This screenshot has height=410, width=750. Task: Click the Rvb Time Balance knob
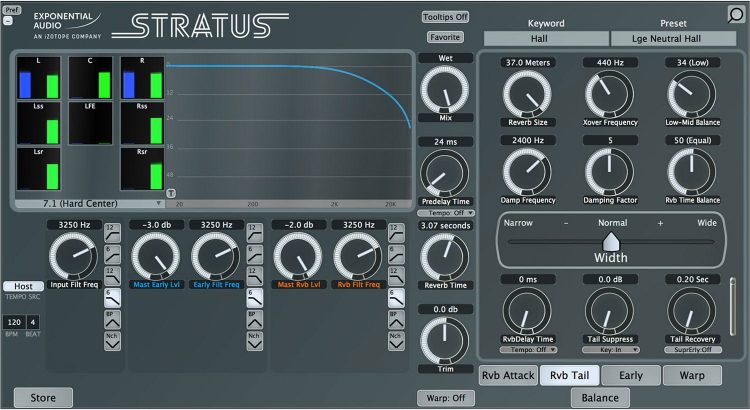coord(692,172)
